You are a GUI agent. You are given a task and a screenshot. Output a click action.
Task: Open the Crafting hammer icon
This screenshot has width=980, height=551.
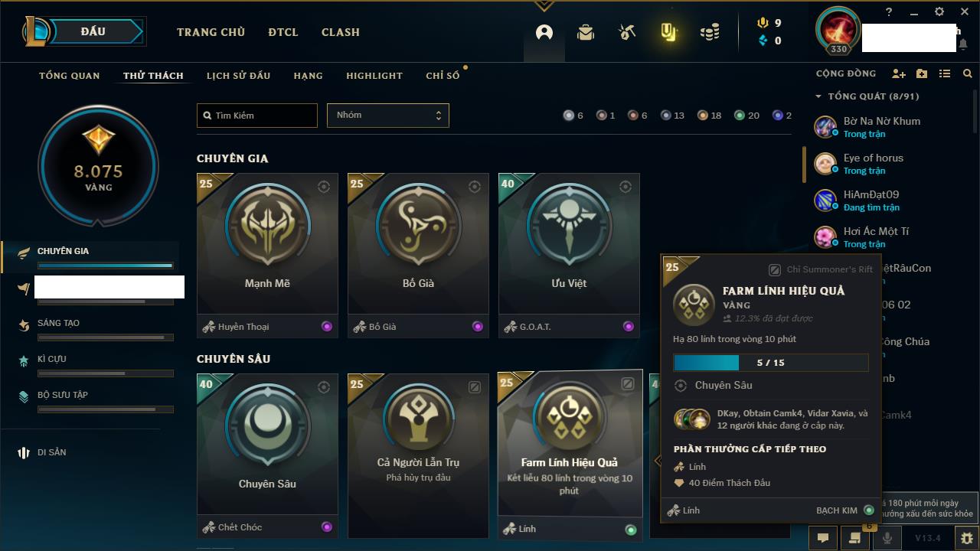tap(627, 33)
